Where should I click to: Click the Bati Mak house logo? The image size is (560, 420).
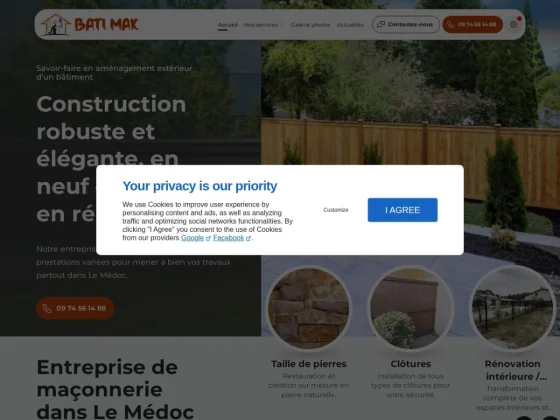pos(89,25)
